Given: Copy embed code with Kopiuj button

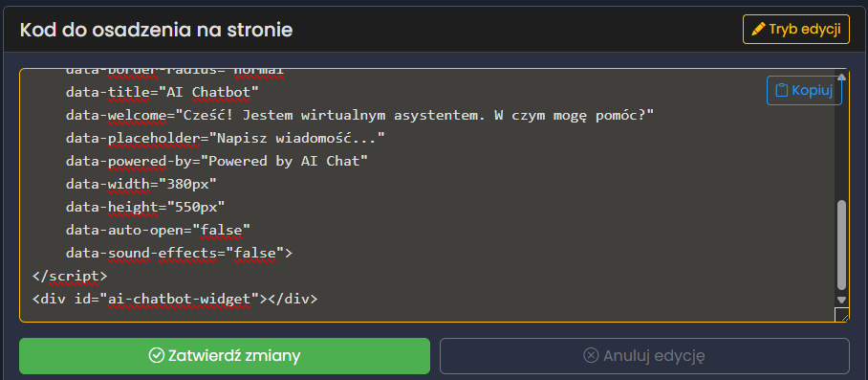Looking at the screenshot, I should click(804, 90).
